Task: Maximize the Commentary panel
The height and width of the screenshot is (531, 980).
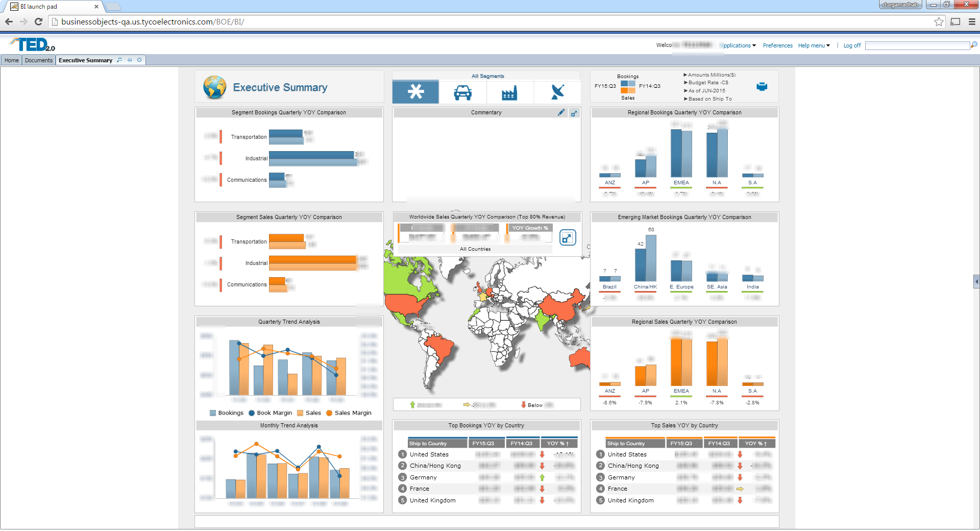Action: 574,113
